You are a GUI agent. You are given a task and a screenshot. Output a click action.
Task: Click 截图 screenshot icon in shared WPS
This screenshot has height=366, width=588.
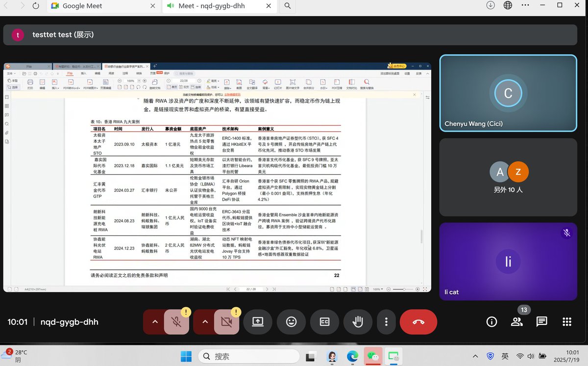pyautogui.click(x=239, y=84)
